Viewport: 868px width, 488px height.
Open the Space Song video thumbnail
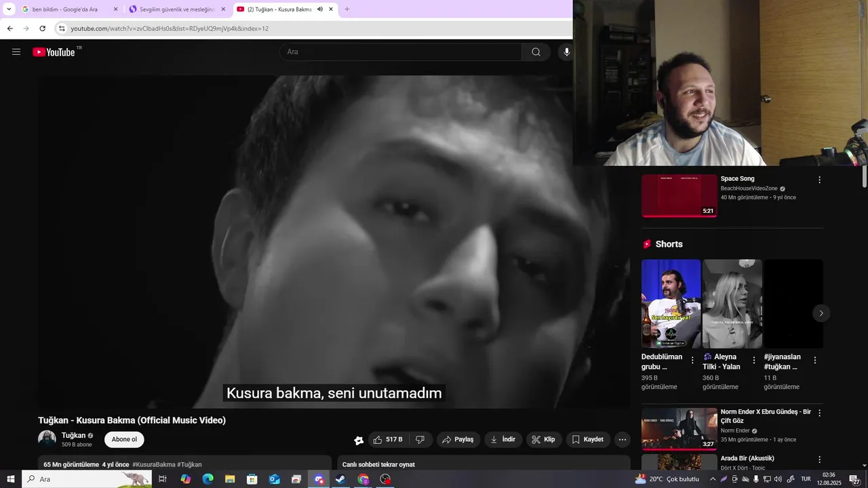(x=679, y=196)
